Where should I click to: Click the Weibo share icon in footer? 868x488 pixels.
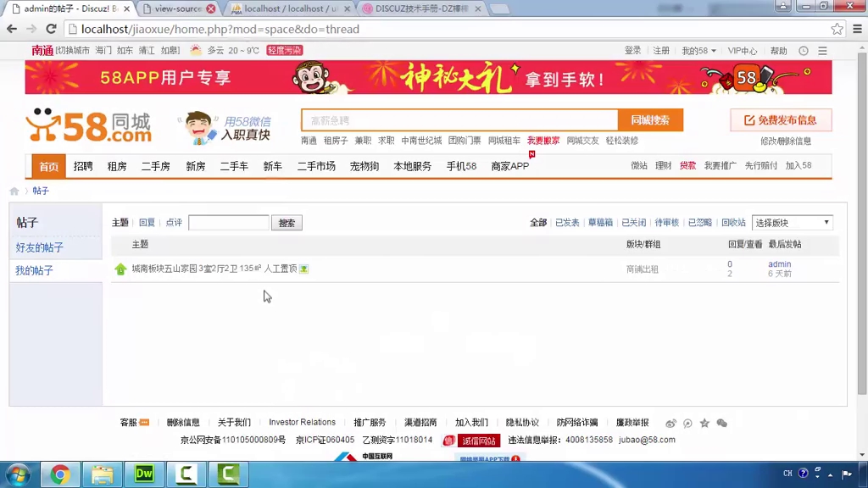pos(670,424)
